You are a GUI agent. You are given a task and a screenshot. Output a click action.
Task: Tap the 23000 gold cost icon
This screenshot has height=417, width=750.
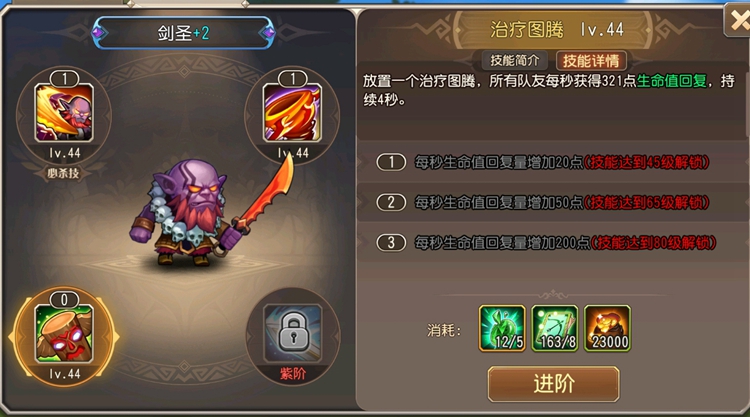tap(607, 329)
